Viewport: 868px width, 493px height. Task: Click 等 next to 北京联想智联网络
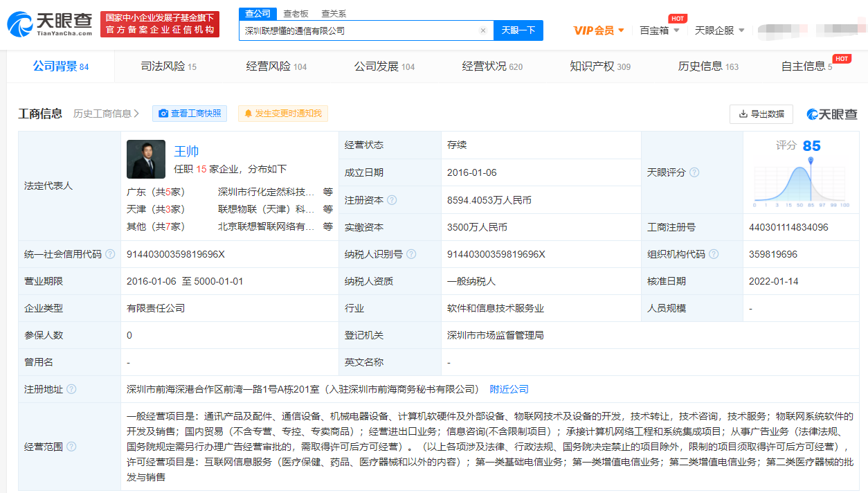pyautogui.click(x=328, y=226)
